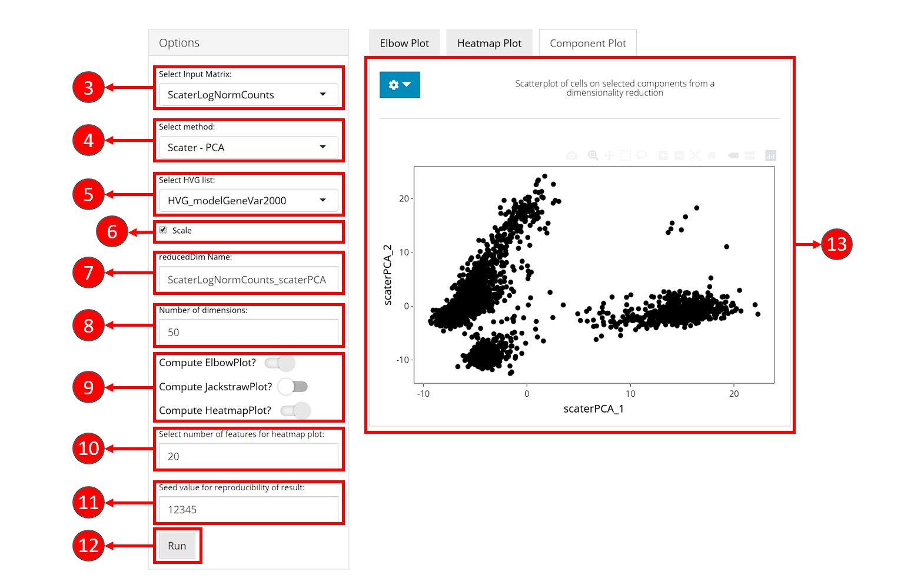
Task: Click the Zoom Out minus icon
Action: [679, 155]
